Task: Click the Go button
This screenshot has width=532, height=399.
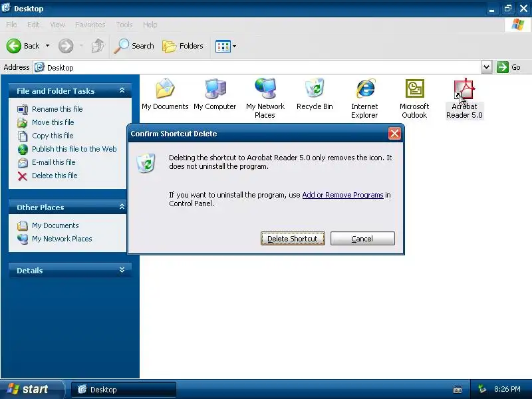Action: pos(509,67)
